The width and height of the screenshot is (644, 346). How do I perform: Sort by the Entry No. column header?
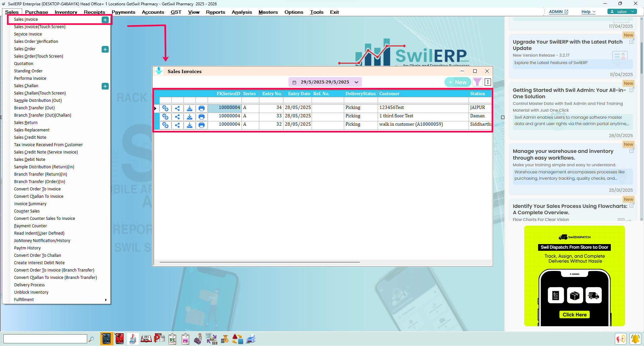[272, 94]
